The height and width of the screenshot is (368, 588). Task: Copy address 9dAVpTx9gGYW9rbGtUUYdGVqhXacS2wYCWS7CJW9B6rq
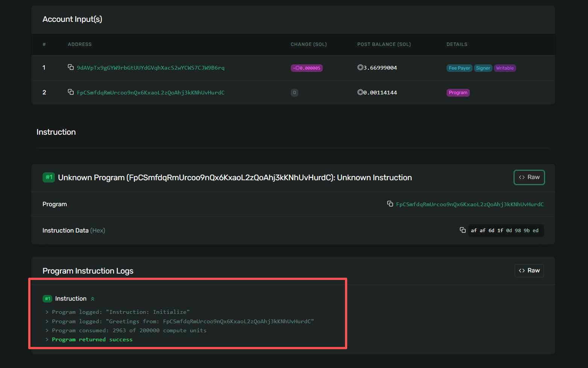(x=71, y=67)
